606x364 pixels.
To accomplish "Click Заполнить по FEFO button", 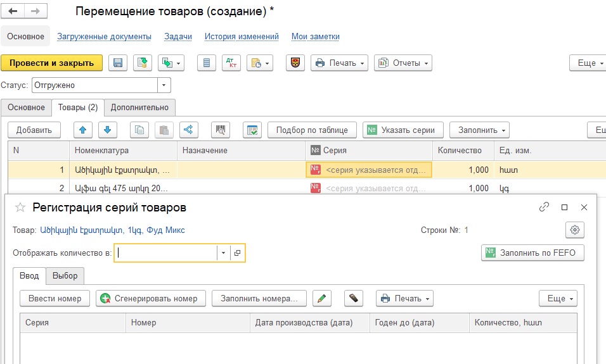I will [x=532, y=253].
